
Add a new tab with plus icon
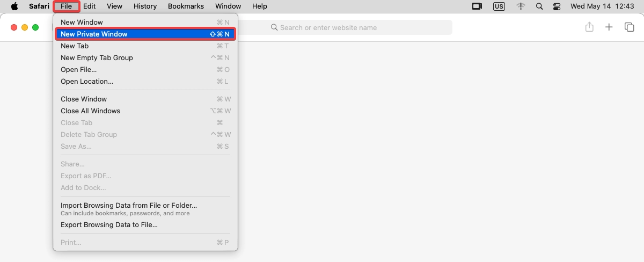click(x=609, y=27)
